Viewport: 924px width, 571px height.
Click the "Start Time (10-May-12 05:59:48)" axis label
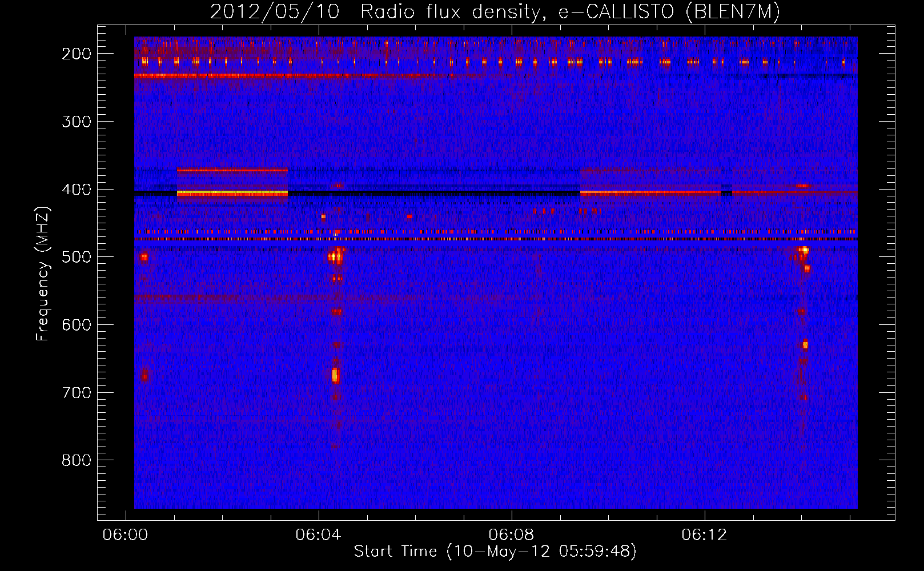point(495,552)
